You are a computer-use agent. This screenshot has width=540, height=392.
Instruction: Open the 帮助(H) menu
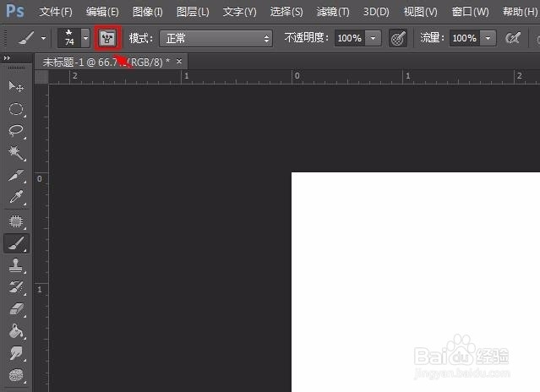point(520,12)
